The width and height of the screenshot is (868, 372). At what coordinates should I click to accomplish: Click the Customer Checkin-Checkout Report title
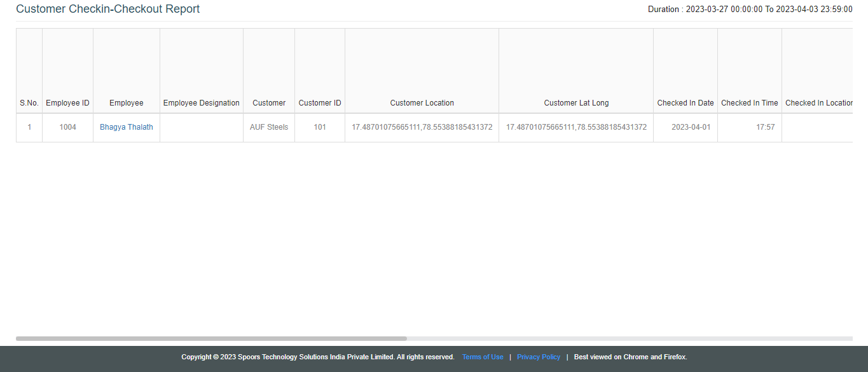pyautogui.click(x=107, y=9)
